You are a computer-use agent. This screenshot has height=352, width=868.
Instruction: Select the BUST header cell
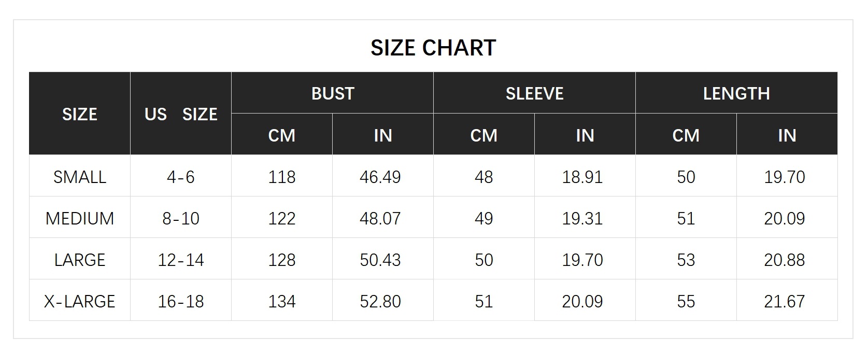[333, 93]
